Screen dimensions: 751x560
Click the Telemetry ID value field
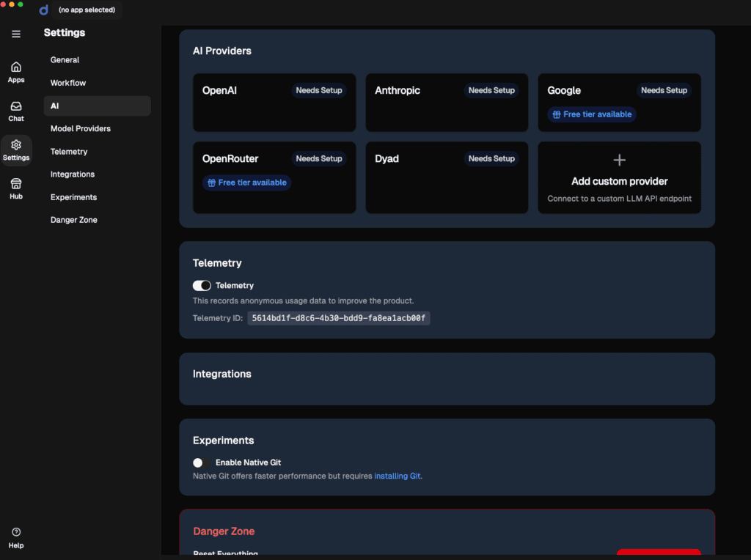point(339,318)
